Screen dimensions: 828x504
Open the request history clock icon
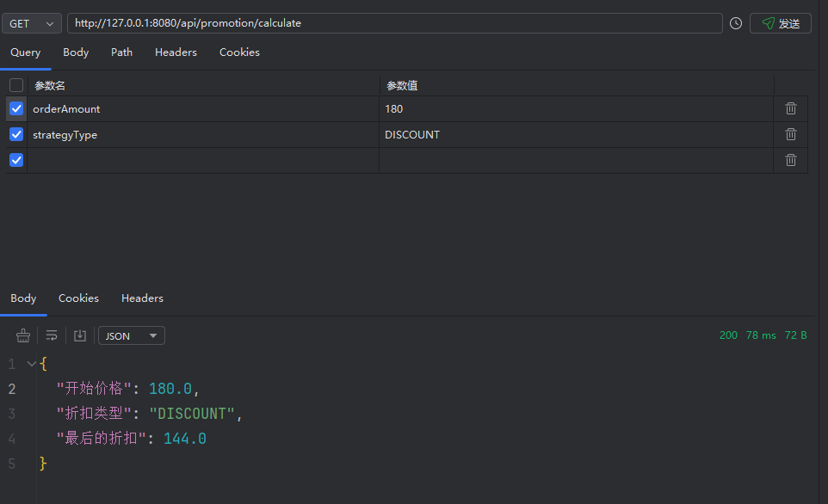coord(736,23)
